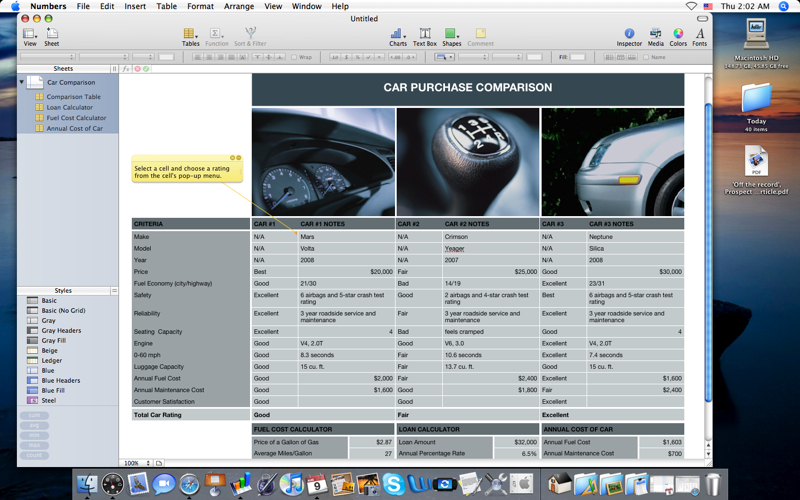Open the Format menu

[200, 6]
